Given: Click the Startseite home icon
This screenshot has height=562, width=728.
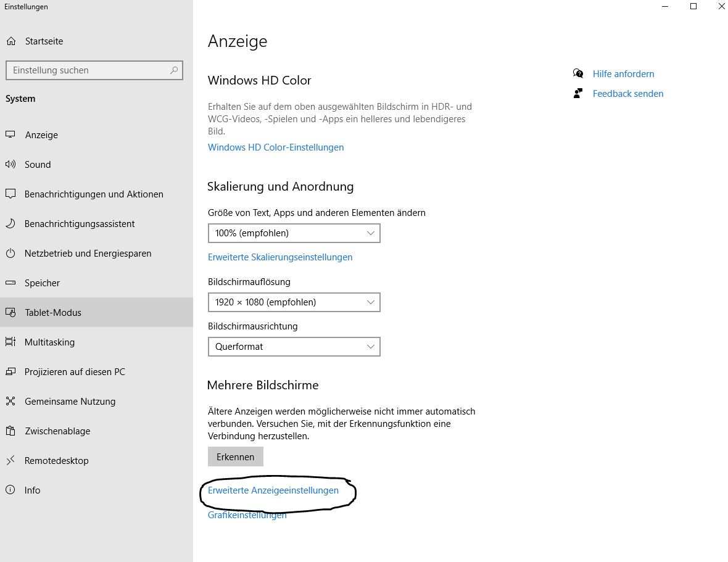Looking at the screenshot, I should coord(11,41).
